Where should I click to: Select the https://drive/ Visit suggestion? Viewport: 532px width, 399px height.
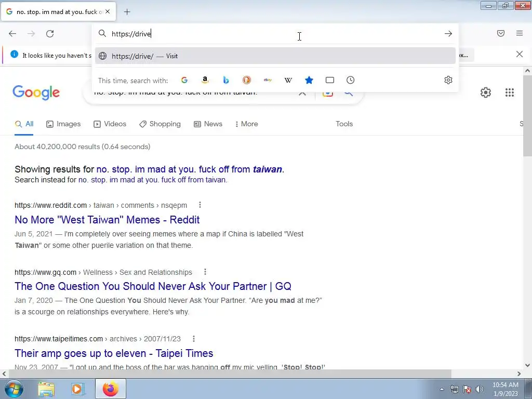(275, 56)
